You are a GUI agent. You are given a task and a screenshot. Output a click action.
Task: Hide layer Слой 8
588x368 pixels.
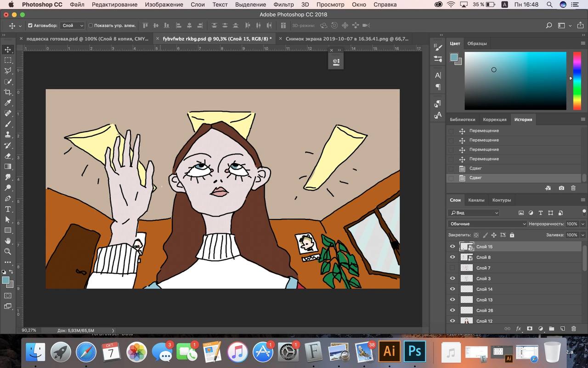(x=452, y=257)
